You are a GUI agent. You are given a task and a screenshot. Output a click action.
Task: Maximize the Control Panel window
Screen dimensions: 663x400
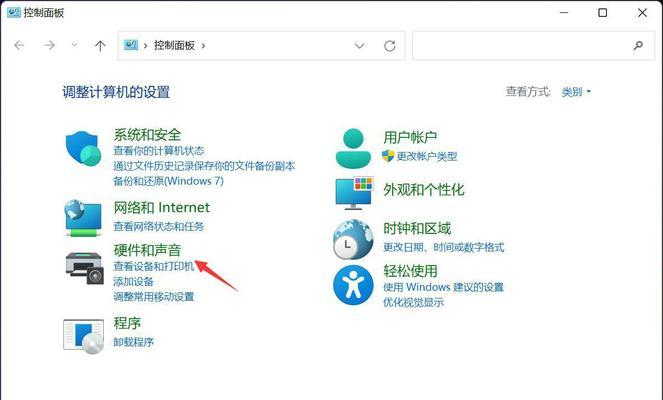pos(603,13)
